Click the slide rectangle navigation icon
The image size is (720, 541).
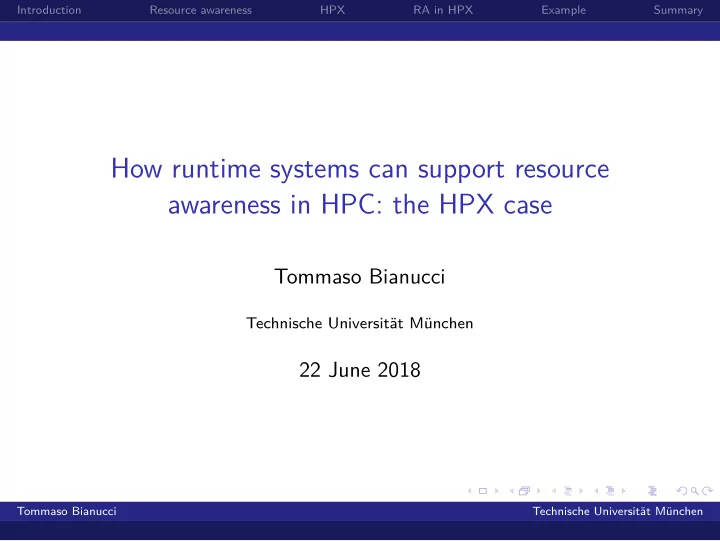[483, 491]
